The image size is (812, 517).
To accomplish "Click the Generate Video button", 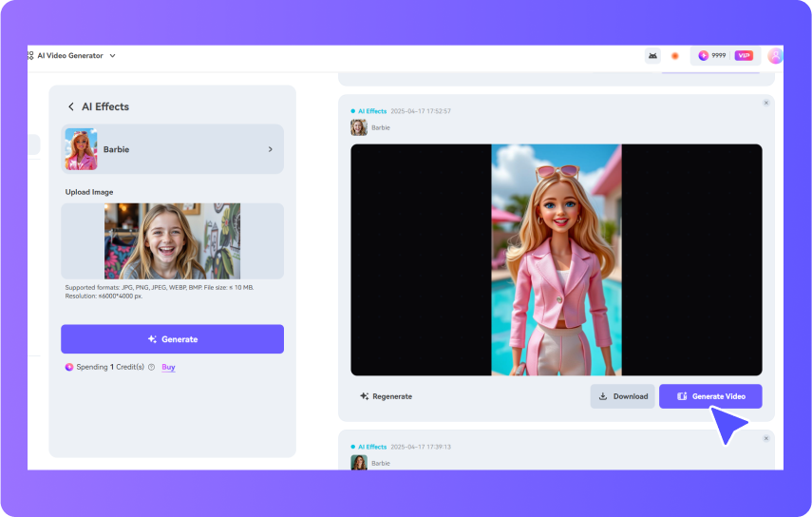I will [710, 396].
